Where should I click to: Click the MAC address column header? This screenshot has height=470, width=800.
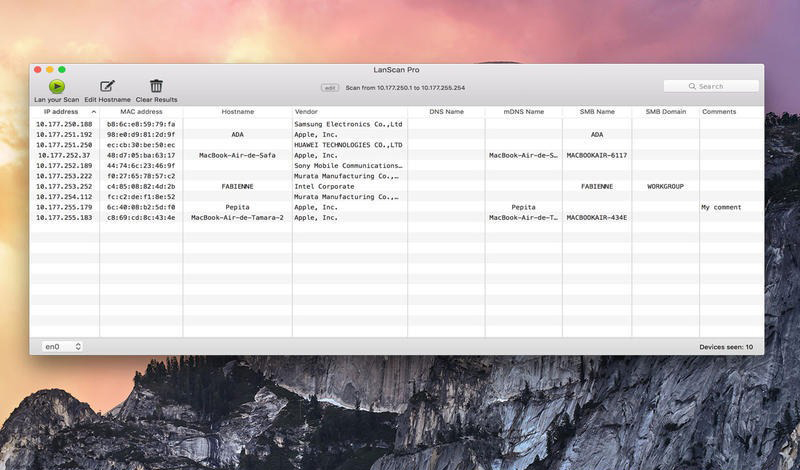(x=141, y=112)
